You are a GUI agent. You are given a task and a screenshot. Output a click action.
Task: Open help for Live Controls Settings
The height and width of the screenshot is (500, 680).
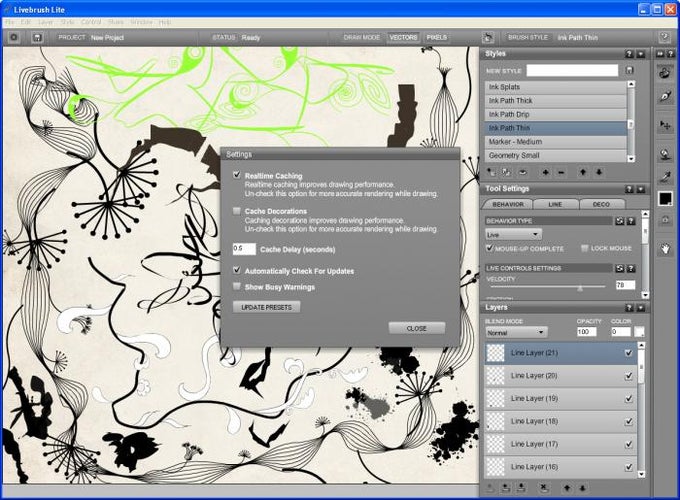pyautogui.click(x=631, y=268)
